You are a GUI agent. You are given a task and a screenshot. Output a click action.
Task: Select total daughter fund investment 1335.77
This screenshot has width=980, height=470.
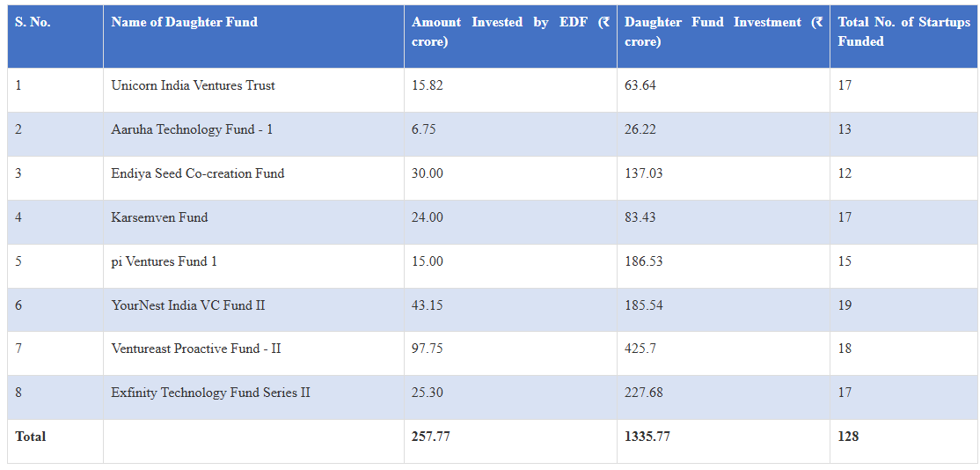pyautogui.click(x=647, y=437)
